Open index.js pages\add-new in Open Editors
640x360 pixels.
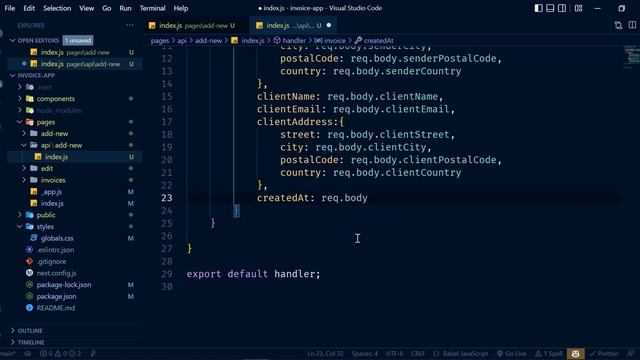click(x=75, y=52)
